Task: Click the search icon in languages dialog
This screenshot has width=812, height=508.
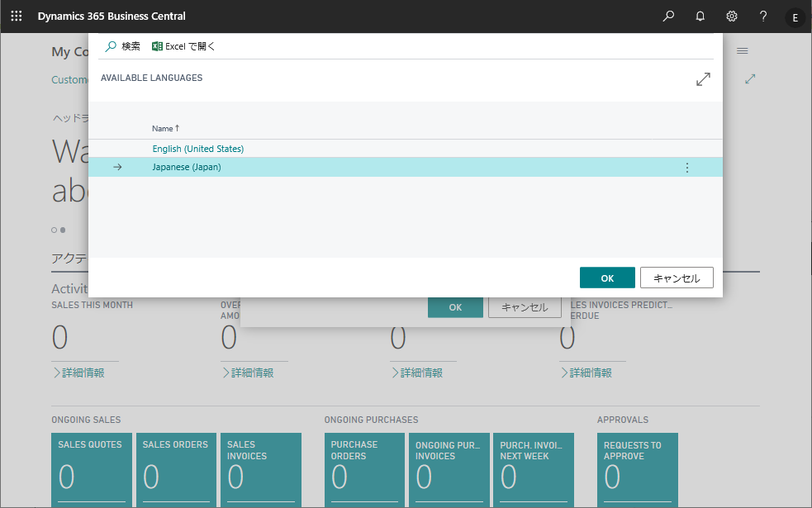Action: (x=111, y=46)
